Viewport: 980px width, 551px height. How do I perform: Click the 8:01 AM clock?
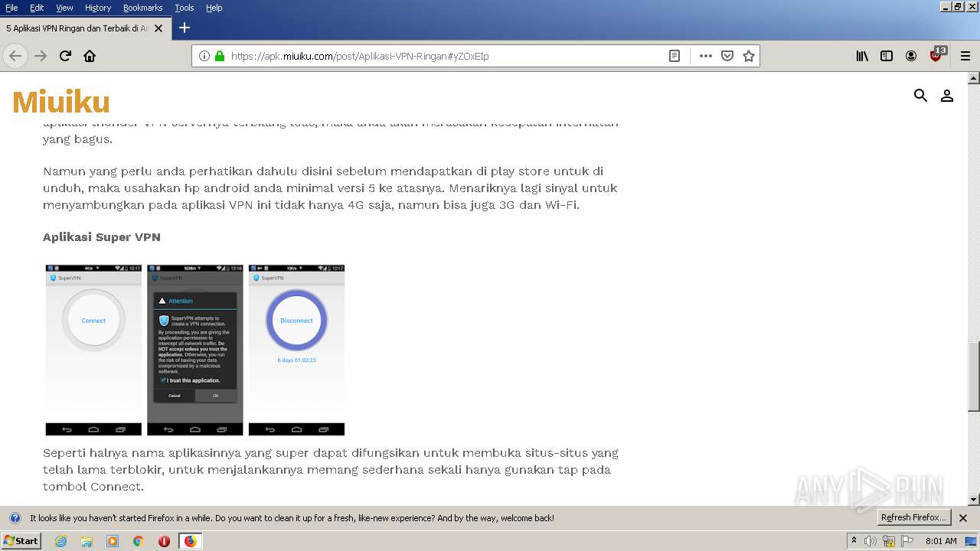(941, 541)
